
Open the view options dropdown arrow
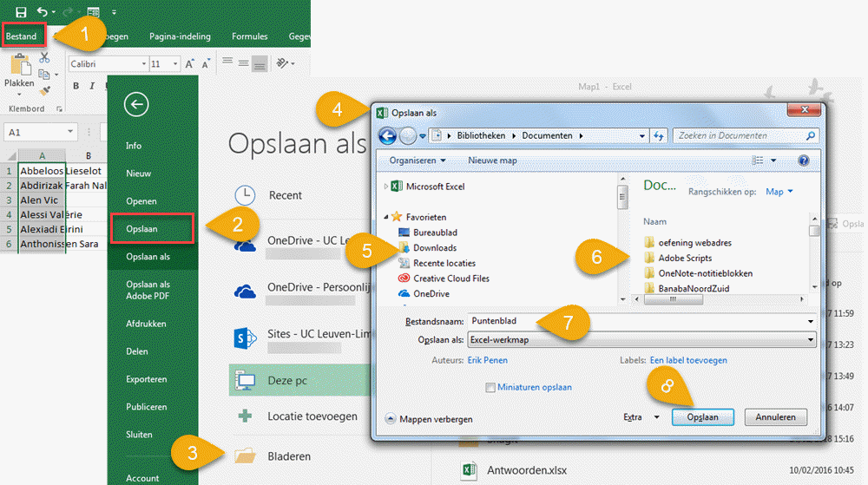click(773, 161)
